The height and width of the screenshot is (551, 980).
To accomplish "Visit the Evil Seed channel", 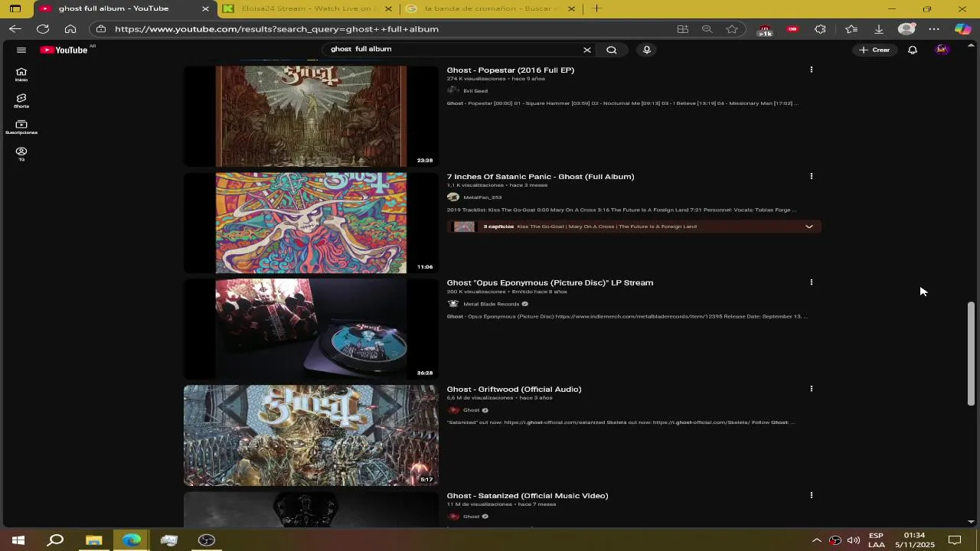I will [x=475, y=90].
